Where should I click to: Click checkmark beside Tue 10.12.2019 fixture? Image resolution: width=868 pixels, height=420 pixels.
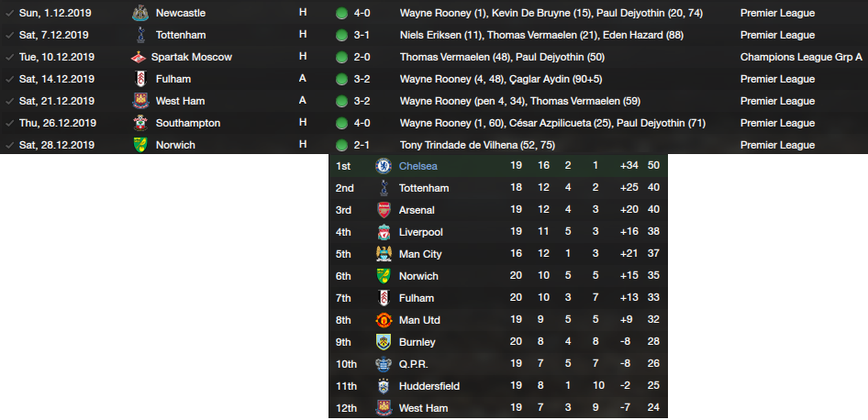pos(9,57)
